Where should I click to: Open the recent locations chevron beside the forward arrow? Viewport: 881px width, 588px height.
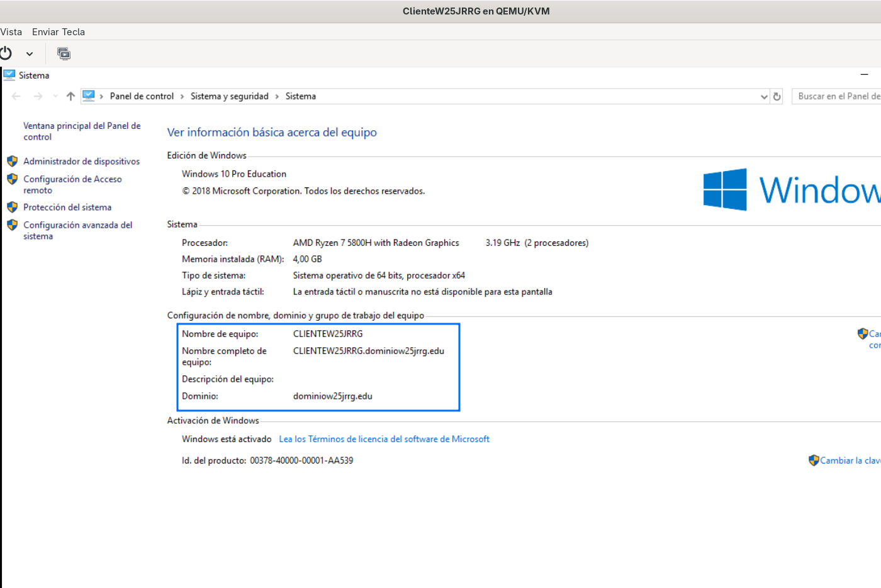click(x=55, y=96)
